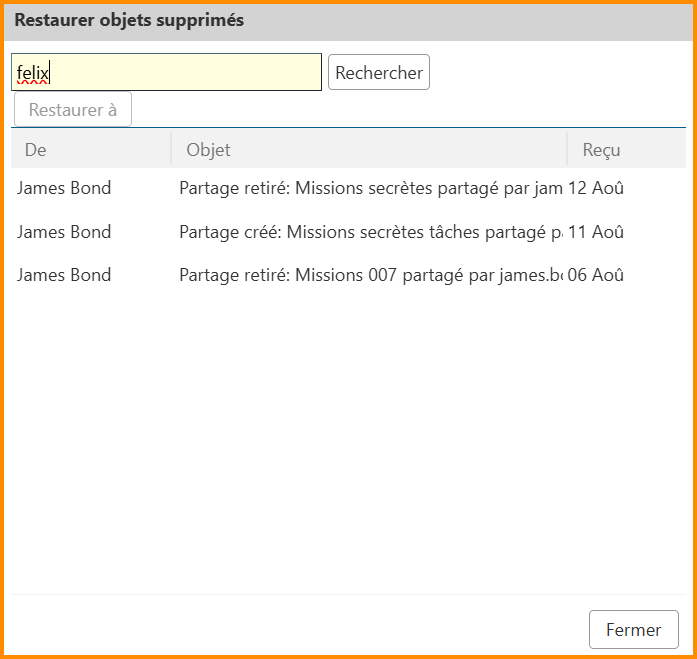Select the "Partage retiré: Missions secrètes" message
This screenshot has width=697, height=659.
(x=370, y=188)
